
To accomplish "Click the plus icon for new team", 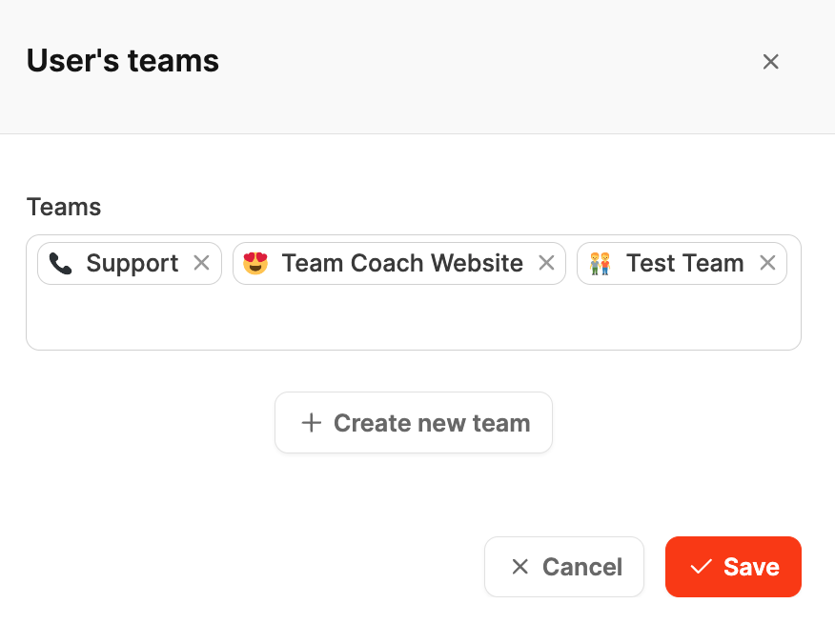I will click(x=311, y=423).
